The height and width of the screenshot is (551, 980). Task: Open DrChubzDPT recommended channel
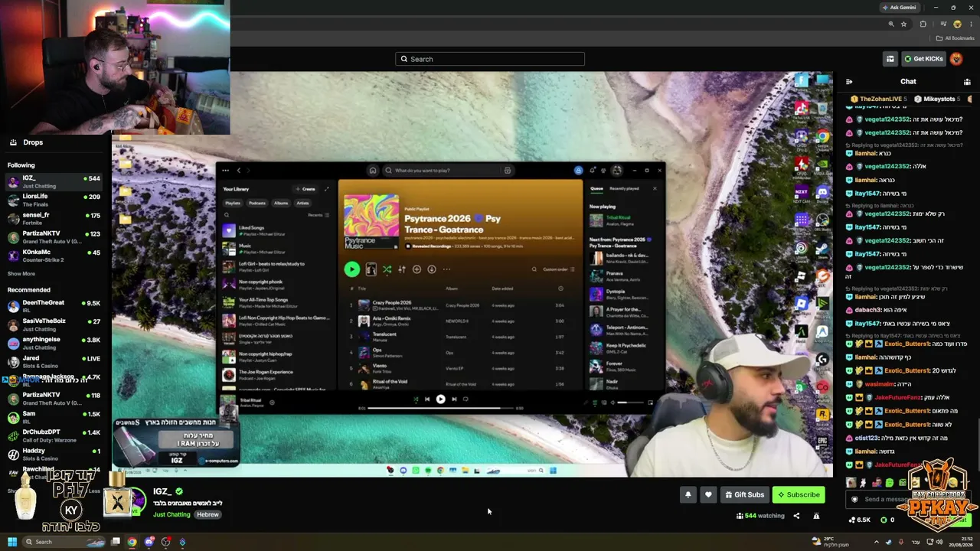point(54,436)
